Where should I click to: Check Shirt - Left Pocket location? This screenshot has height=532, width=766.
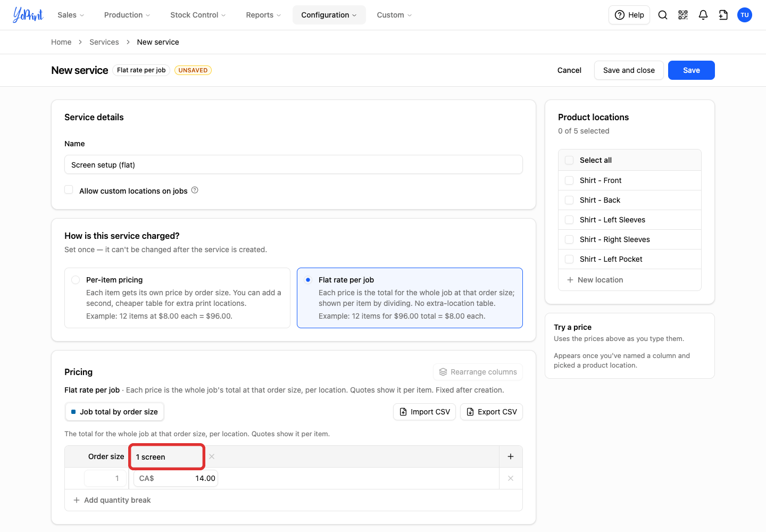tap(569, 259)
